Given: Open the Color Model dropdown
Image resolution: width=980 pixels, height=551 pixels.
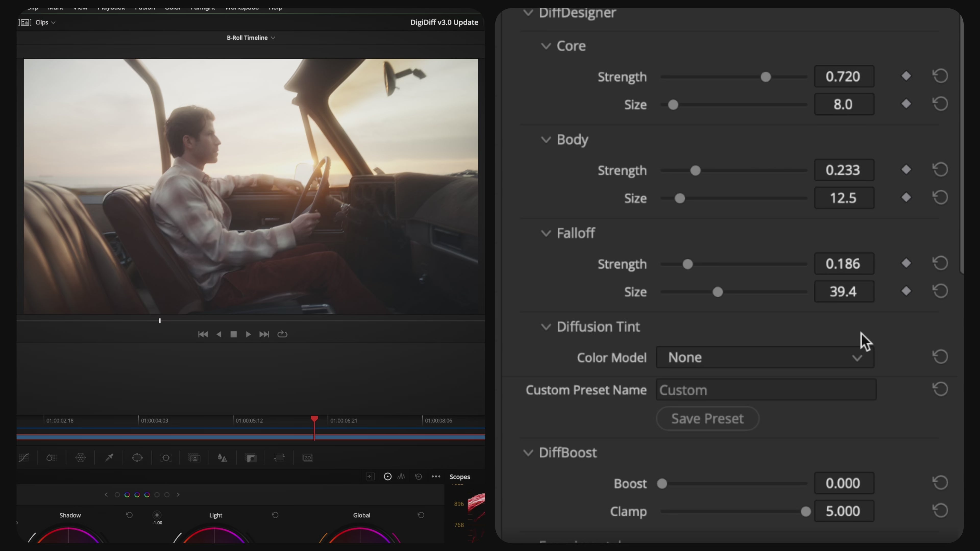Looking at the screenshot, I should 765,357.
